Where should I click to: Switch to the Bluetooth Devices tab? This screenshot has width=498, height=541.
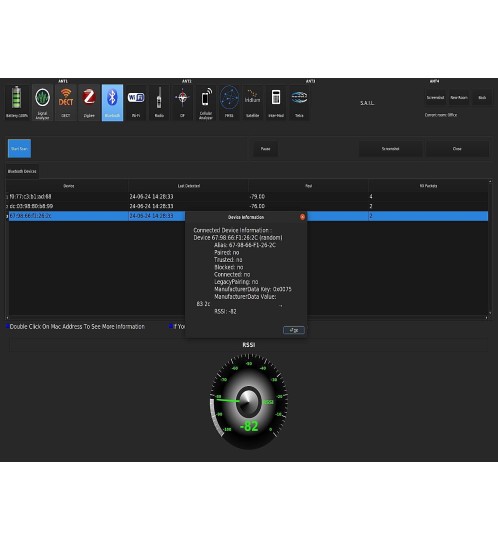click(x=22, y=171)
